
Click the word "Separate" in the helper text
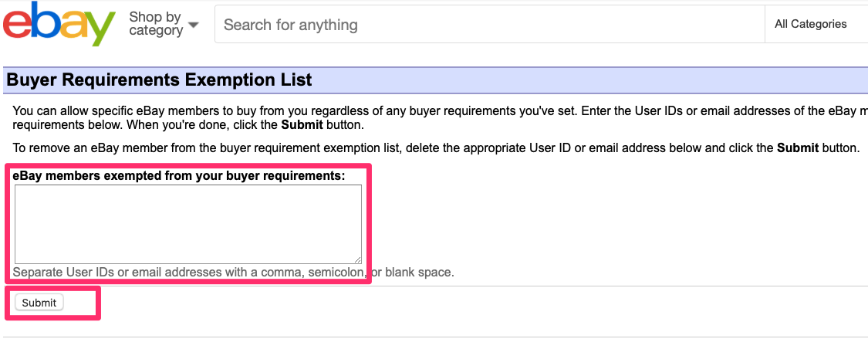(x=38, y=272)
